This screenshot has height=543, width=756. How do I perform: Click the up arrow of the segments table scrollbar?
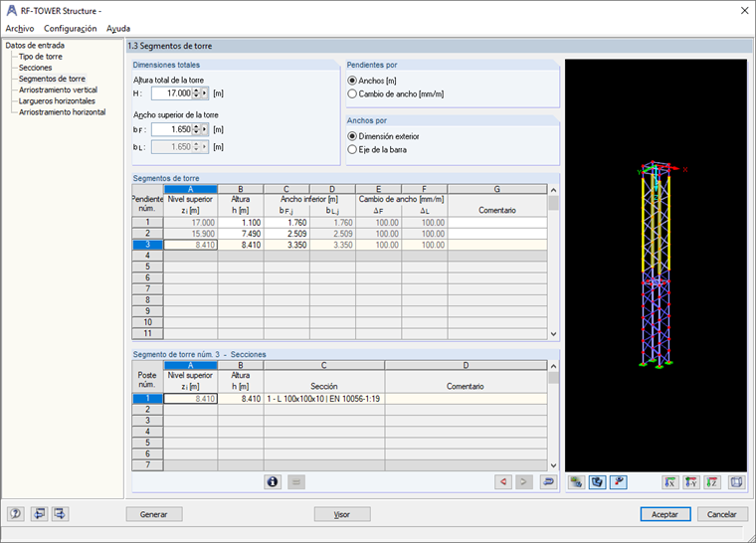point(553,190)
